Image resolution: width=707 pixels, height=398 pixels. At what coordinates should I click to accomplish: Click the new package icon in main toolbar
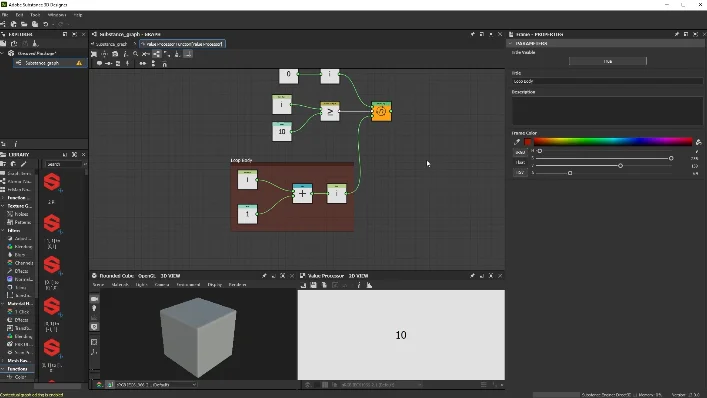14,24
